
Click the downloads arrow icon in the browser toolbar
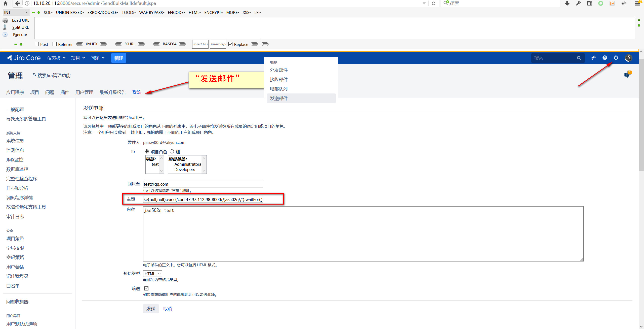567,3
